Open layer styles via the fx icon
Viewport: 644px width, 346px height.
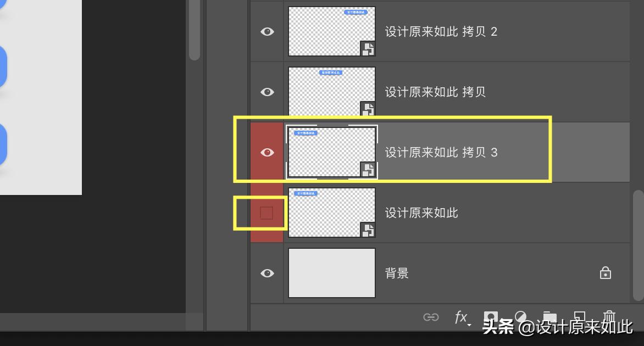pos(460,317)
